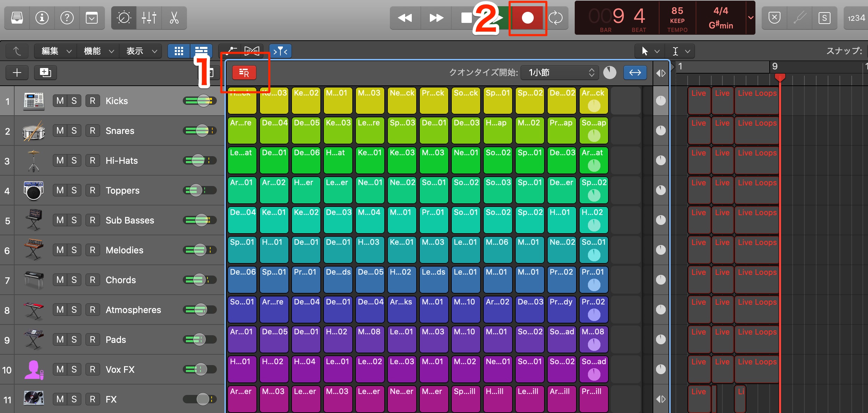Open the 編集 menu

pos(56,51)
